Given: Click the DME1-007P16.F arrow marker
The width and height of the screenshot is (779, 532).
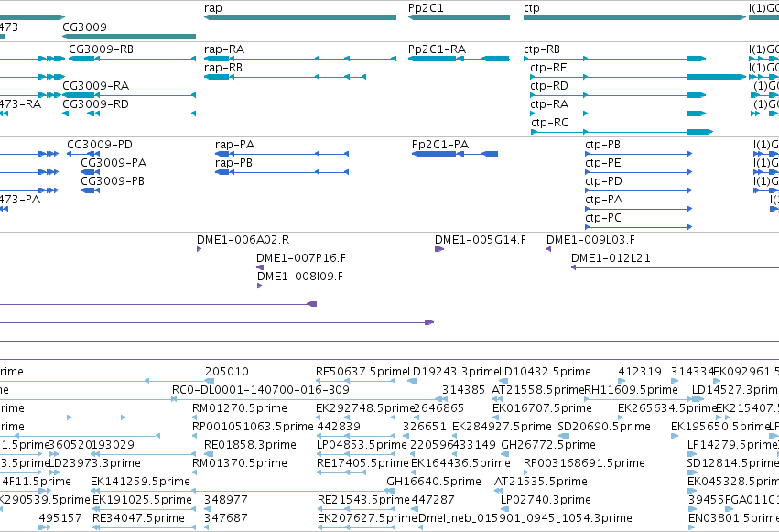Looking at the screenshot, I should click(260, 267).
